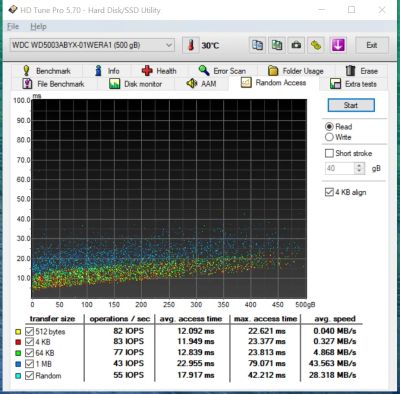The image size is (400, 394).
Task: Click the Exit button
Action: (x=372, y=45)
